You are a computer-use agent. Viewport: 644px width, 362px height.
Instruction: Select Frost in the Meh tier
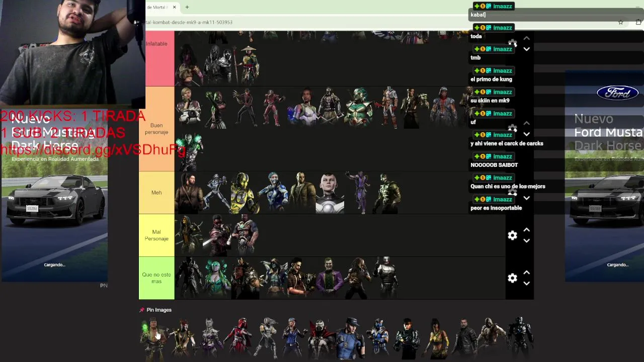click(x=274, y=193)
